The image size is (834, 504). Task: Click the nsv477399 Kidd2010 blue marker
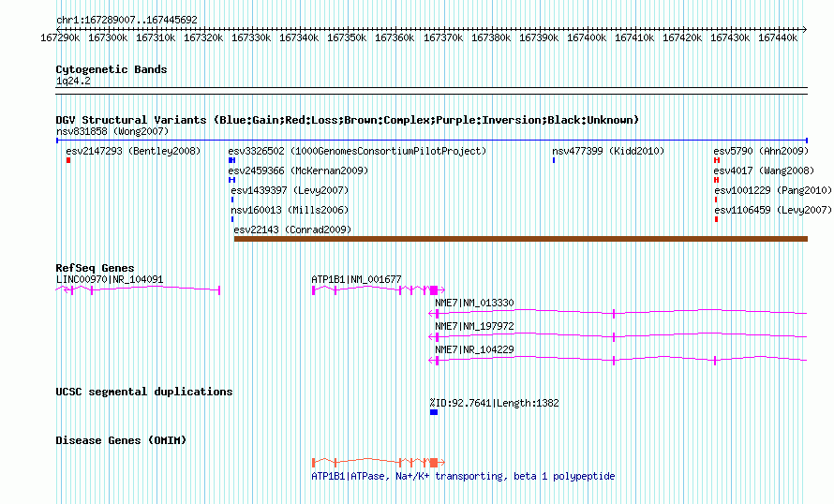(554, 160)
